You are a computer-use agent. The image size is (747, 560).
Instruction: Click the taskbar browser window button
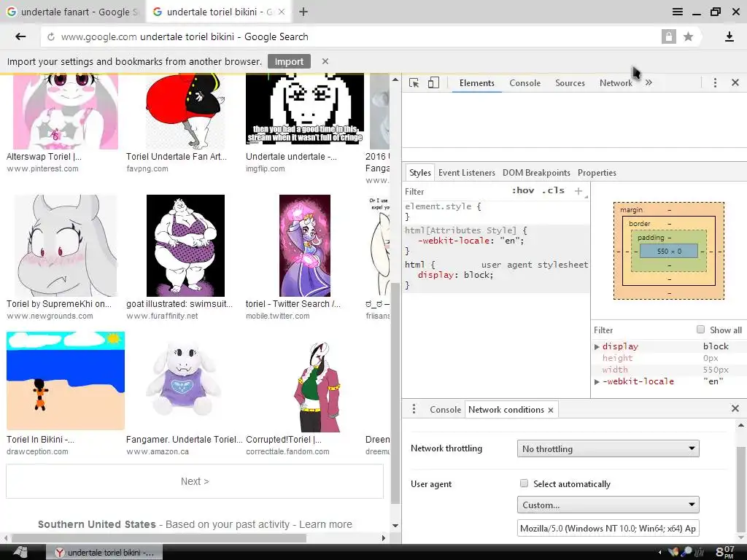coord(104,553)
